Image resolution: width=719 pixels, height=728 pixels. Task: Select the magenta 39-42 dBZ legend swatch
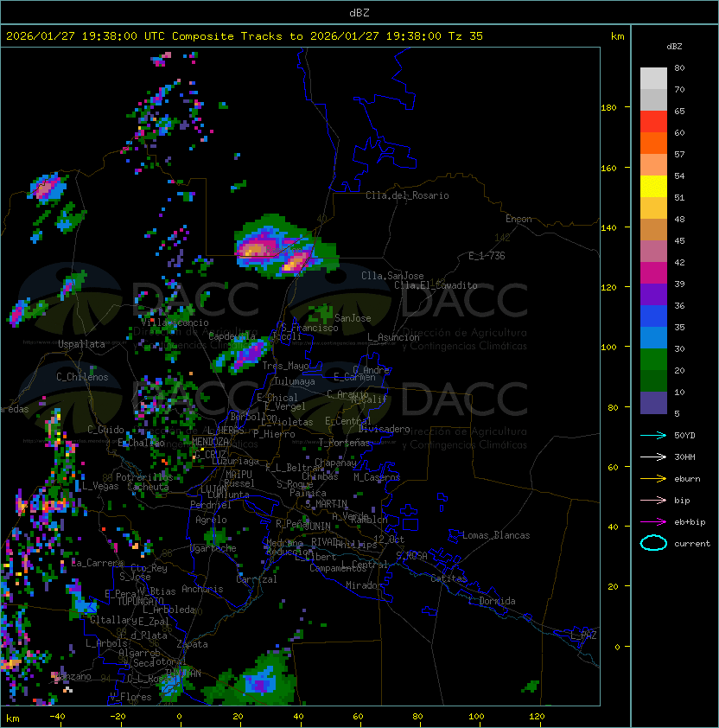coord(653,273)
